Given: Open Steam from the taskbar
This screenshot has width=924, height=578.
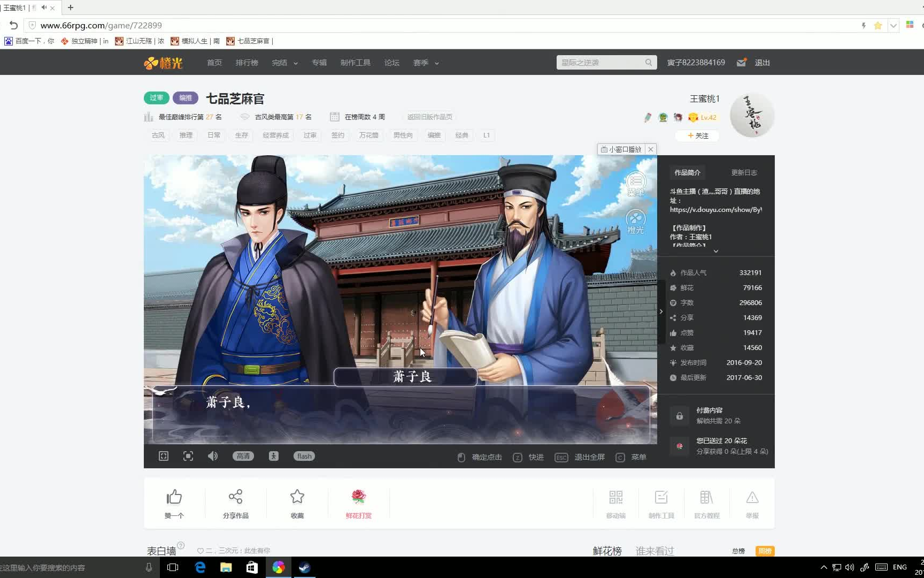Looking at the screenshot, I should [304, 567].
